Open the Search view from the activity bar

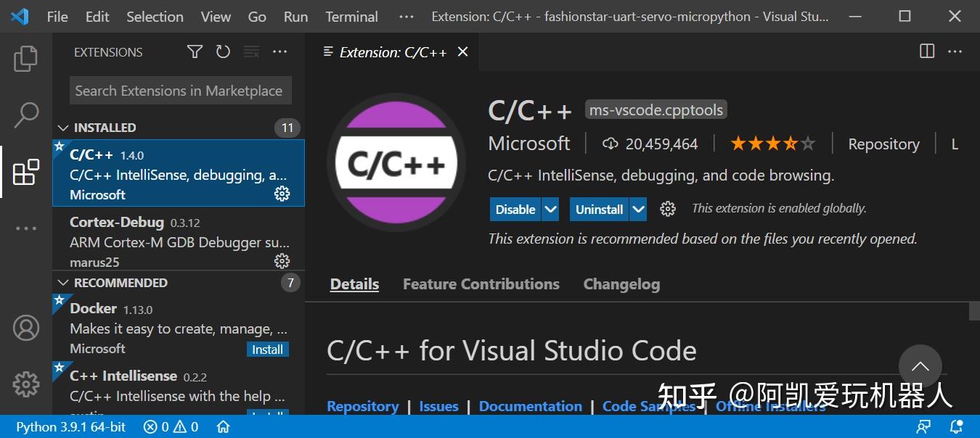(26, 114)
